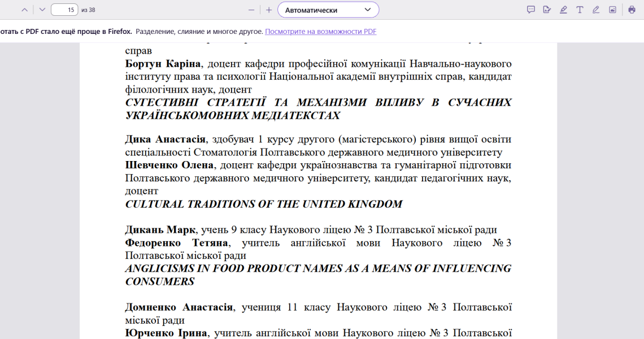
Task: Click the author name Бортун Каріна
Action: point(163,64)
